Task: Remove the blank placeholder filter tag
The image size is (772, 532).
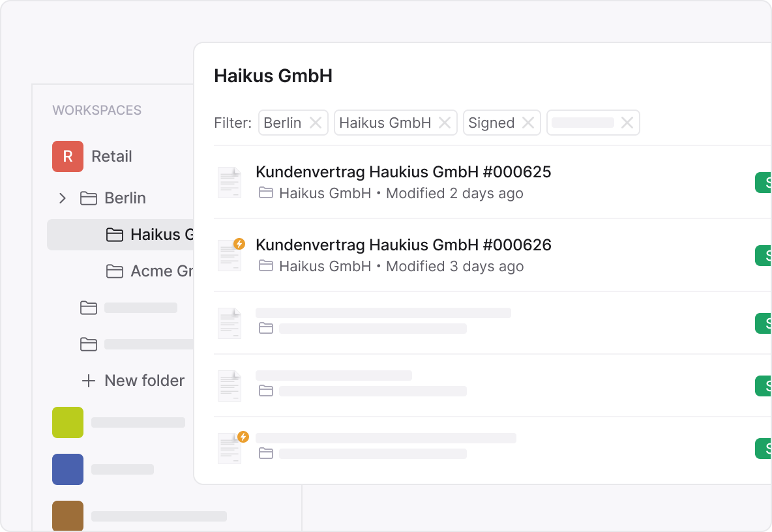Action: (x=627, y=123)
